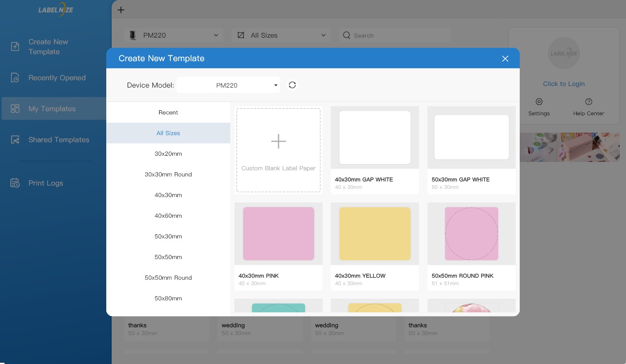626x364 pixels.
Task: Expand the background PM220 printer dropdown
Action: click(174, 36)
